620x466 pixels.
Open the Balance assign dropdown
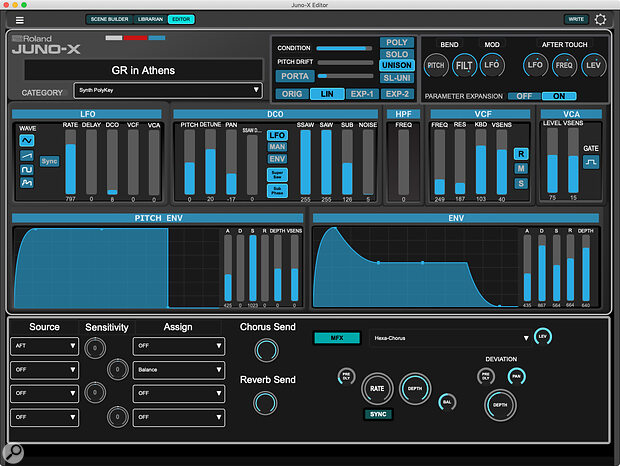click(179, 370)
